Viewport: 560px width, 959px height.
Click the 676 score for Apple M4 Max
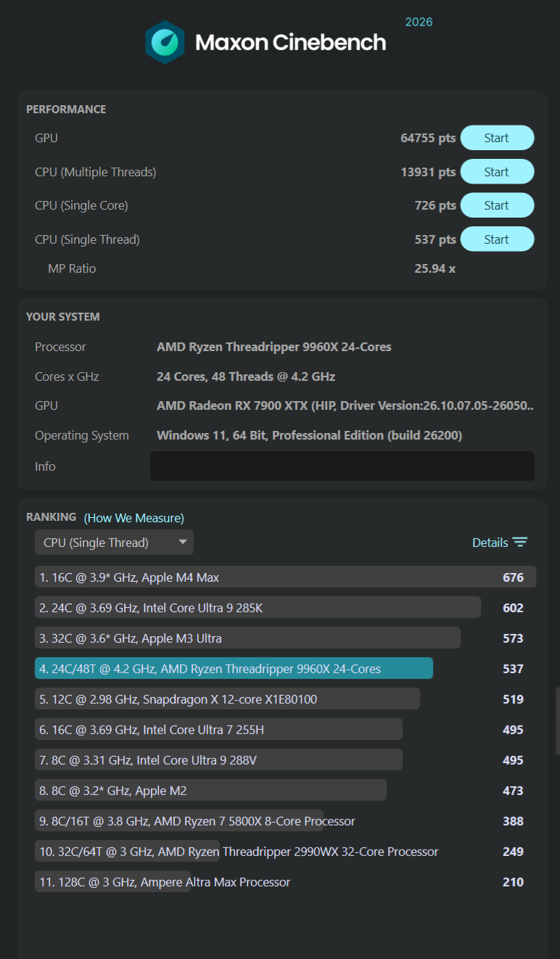tap(513, 577)
